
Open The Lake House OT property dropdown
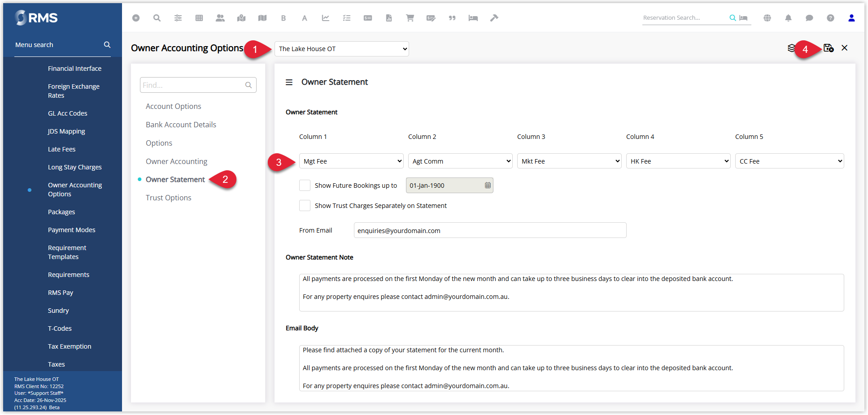coord(342,49)
